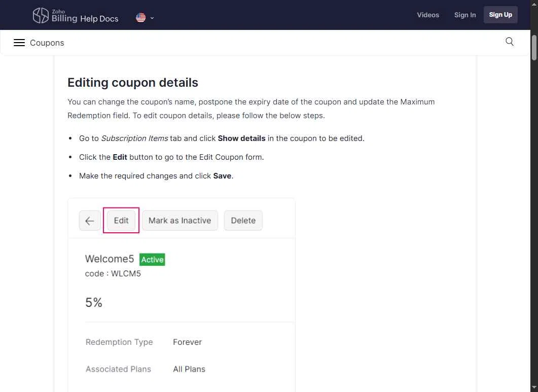Open the Videos link
The width and height of the screenshot is (538, 392).
click(x=428, y=15)
